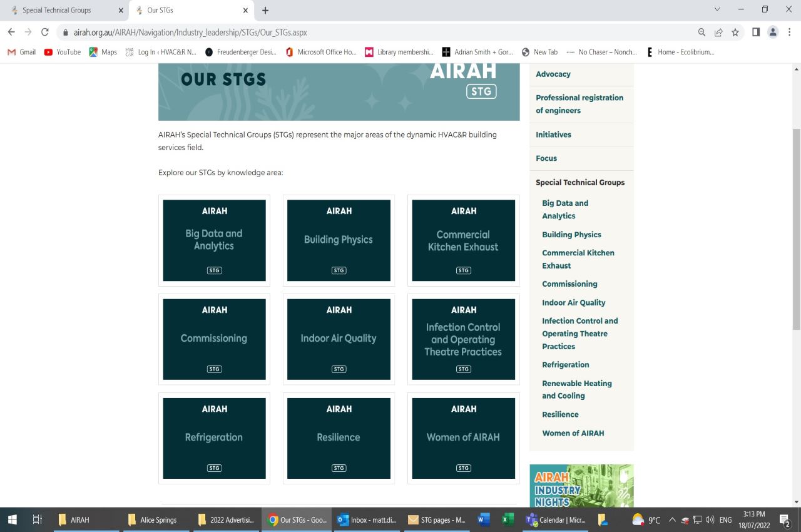Open the Freudenberger Desi bookmark
Viewport: 801px width, 532px height.
coord(241,52)
